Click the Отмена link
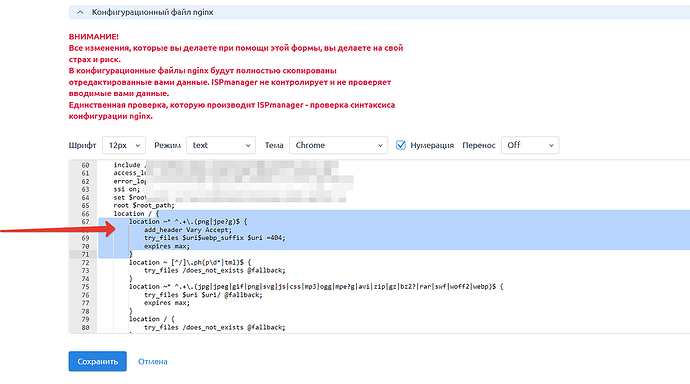Image resolution: width=690 pixels, height=384 pixels. pyautogui.click(x=153, y=362)
